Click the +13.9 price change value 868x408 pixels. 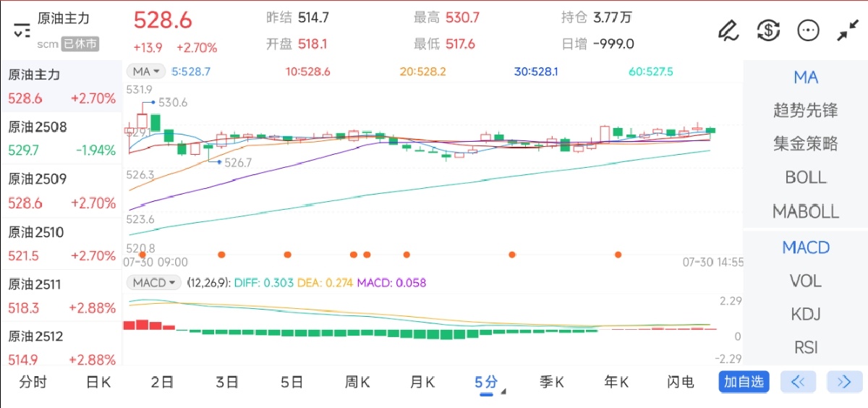(148, 48)
